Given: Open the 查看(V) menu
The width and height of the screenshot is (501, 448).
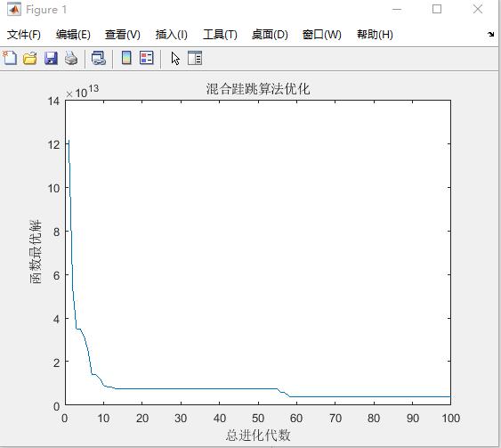Looking at the screenshot, I should (123, 35).
